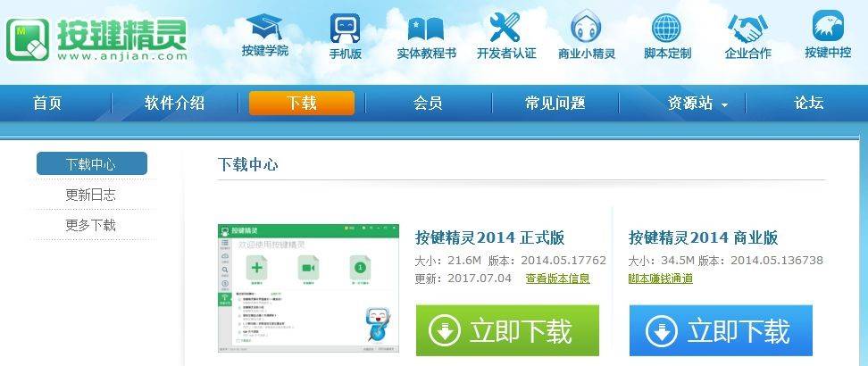Click the 按键精灵 logo icon
This screenshot has height=366, width=868.
28,40
